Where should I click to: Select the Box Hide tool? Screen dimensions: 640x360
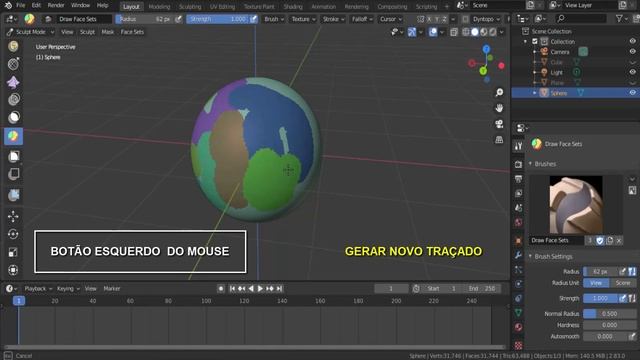click(x=13, y=174)
